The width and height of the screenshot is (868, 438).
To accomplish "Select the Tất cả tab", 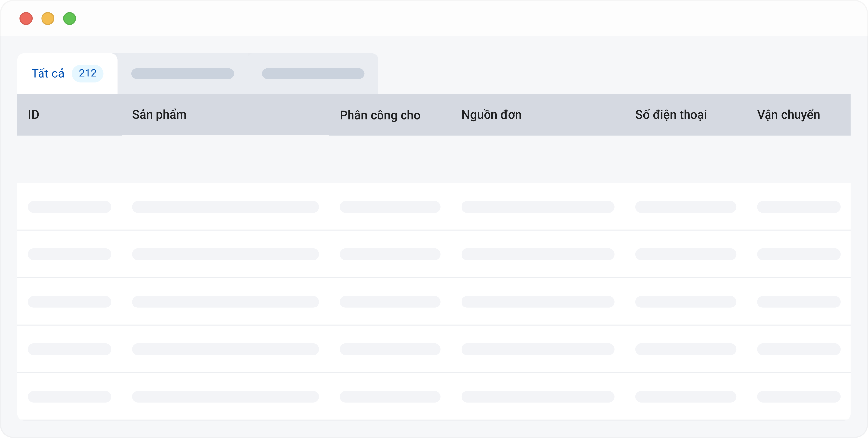I will click(67, 73).
